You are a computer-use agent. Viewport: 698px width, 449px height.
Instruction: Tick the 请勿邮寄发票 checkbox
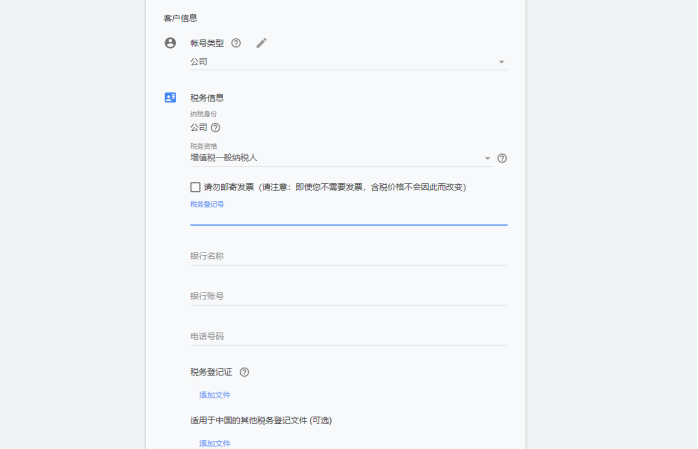click(x=195, y=187)
